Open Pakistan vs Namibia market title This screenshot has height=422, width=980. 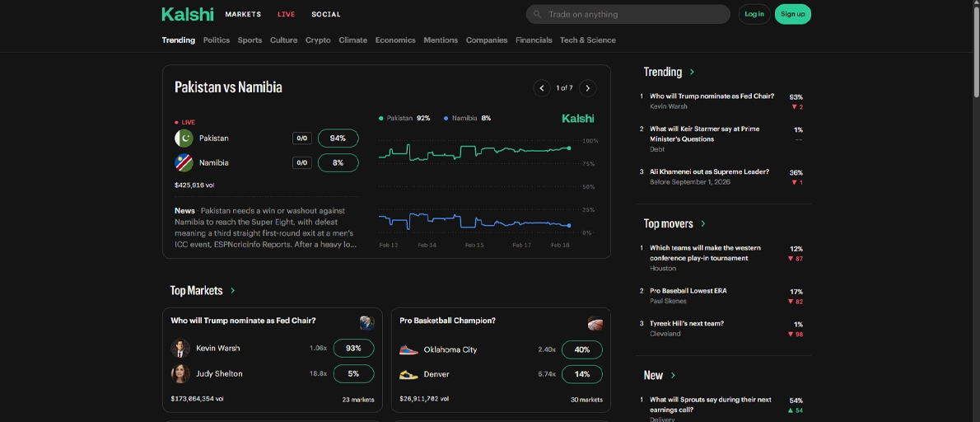tap(228, 87)
